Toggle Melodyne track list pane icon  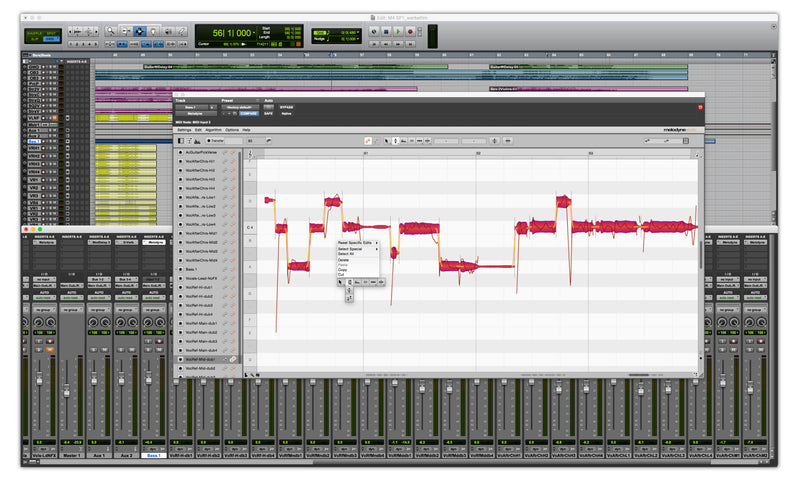pyautogui.click(x=181, y=140)
